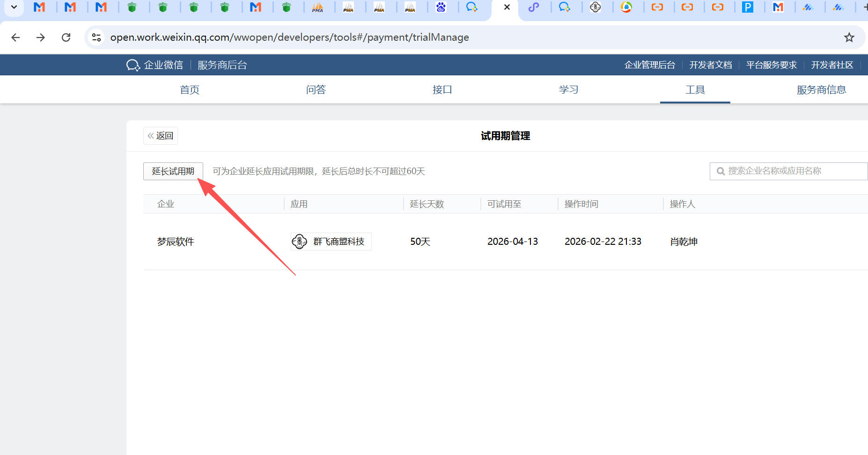Select the 工具 navigation tab
The image size is (868, 455).
695,90
